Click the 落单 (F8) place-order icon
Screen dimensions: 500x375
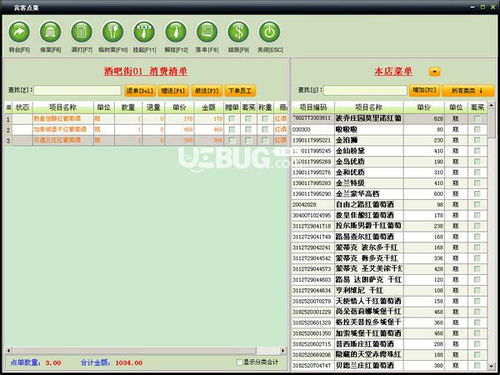pyautogui.click(x=207, y=32)
